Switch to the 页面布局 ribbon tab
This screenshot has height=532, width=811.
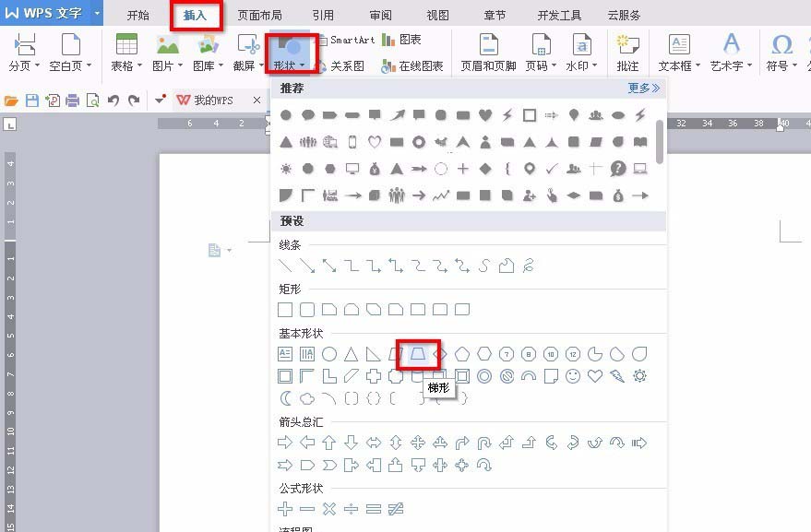click(259, 15)
